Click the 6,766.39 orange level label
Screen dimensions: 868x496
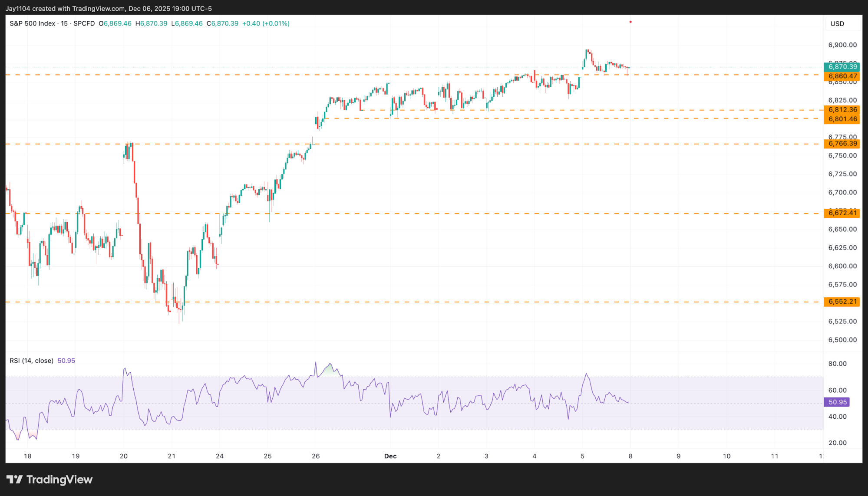point(842,144)
